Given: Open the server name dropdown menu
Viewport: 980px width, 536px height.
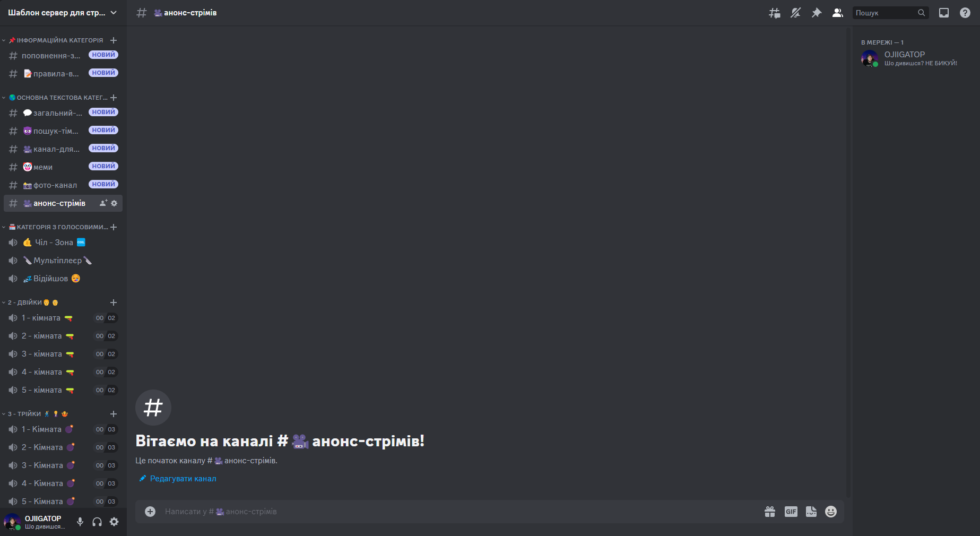Looking at the screenshot, I should point(63,13).
